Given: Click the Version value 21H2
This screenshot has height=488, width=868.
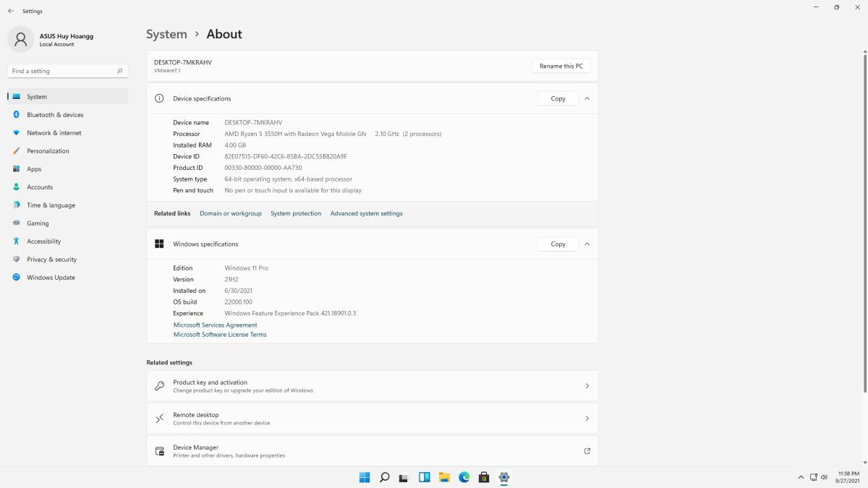Looking at the screenshot, I should pos(231,280).
